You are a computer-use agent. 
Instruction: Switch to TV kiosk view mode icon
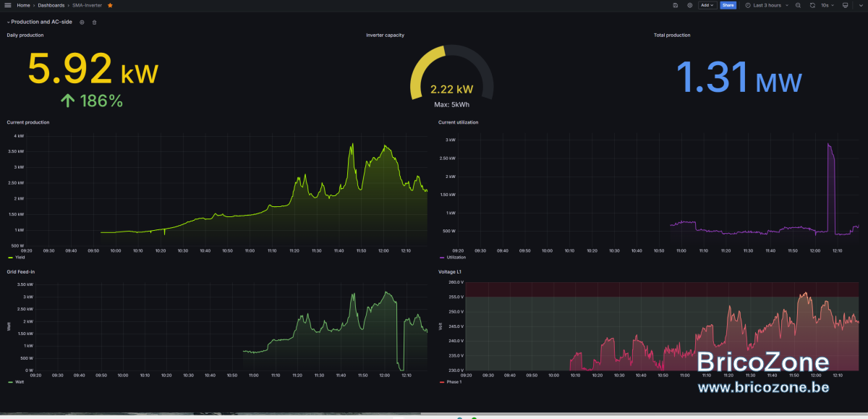click(x=846, y=5)
